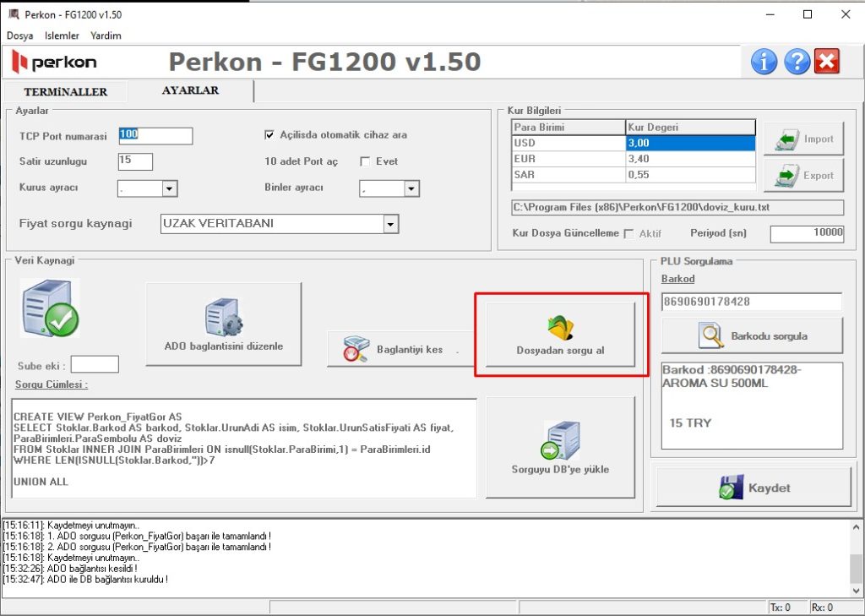
Task: Open help with the question mark icon
Action: pyautogui.click(x=797, y=62)
